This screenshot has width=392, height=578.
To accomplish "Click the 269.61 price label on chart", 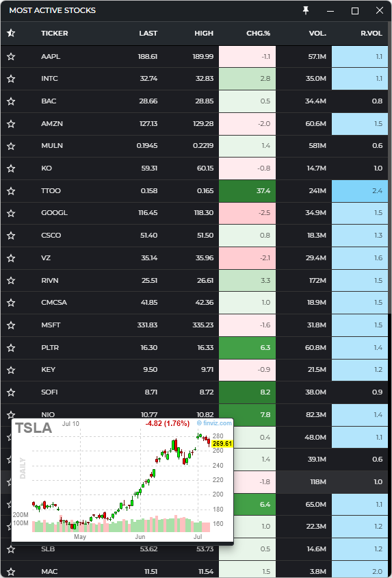I will (x=222, y=444).
